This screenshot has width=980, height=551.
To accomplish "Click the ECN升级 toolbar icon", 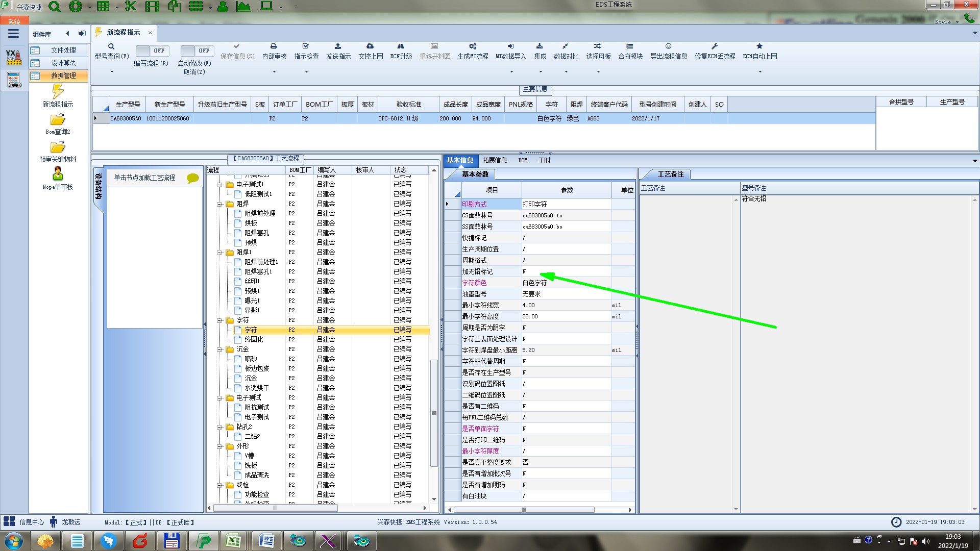I will coord(401,46).
